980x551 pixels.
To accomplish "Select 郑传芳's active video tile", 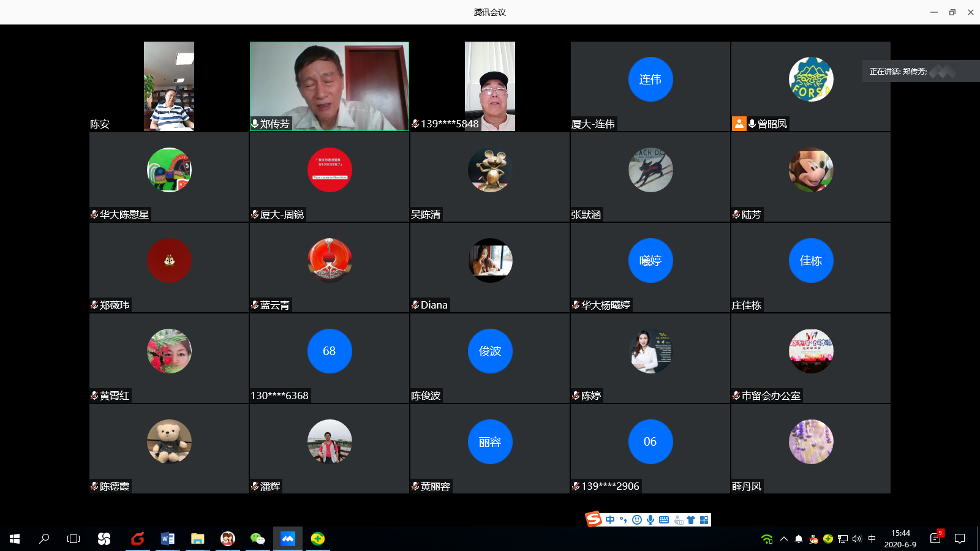I will pos(330,86).
